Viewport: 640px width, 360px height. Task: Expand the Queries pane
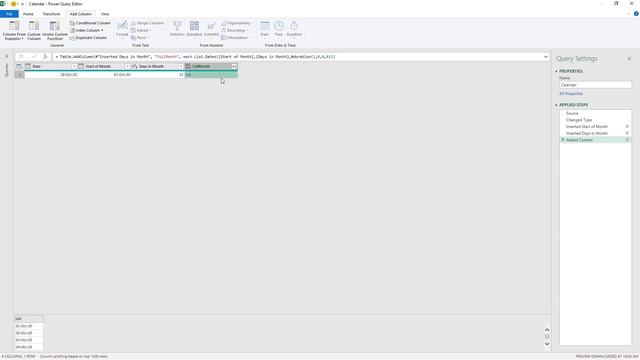coord(7,56)
